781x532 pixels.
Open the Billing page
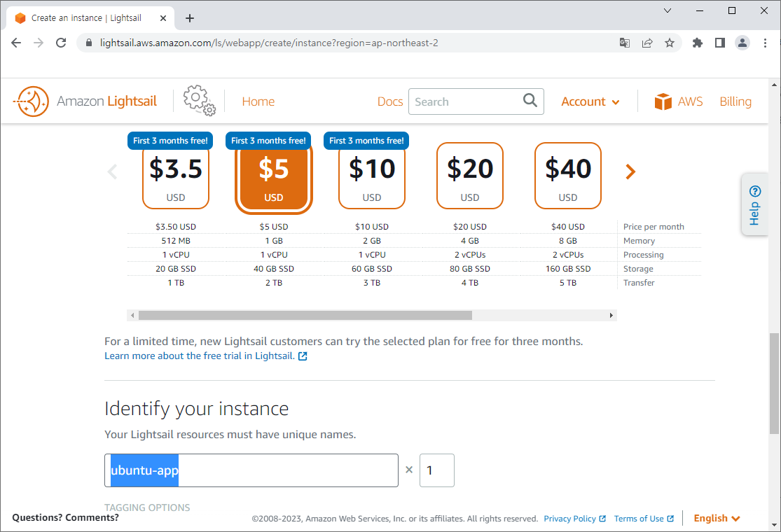point(735,101)
